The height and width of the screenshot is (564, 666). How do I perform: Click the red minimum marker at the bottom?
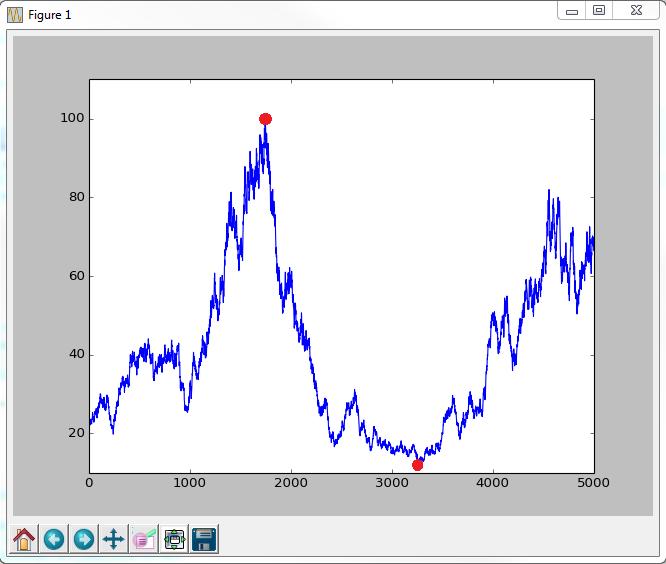pyautogui.click(x=417, y=465)
